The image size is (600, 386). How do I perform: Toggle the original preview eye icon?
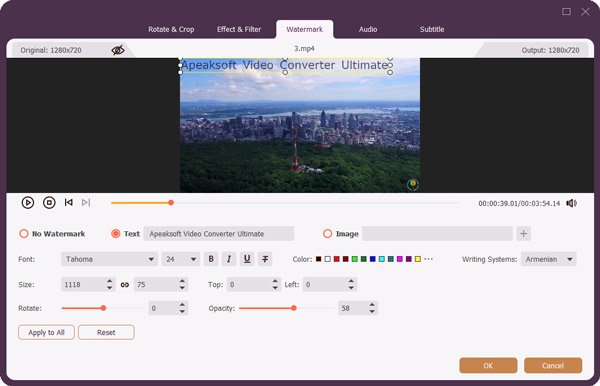pyautogui.click(x=118, y=50)
